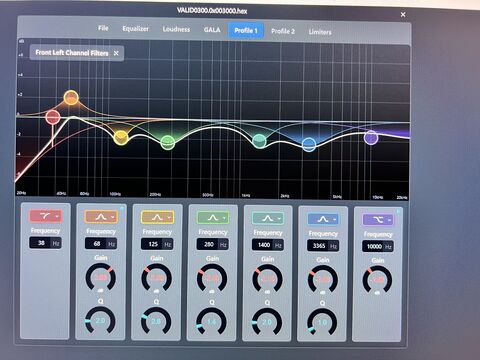Viewport: 480px width, 360px height.
Task: Click the Q knob of 3365 Hz band
Action: point(322,322)
